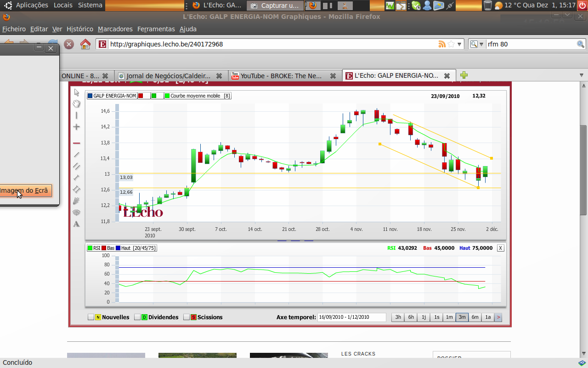Select the 6h time range
The width and height of the screenshot is (588, 368).
pos(411,317)
